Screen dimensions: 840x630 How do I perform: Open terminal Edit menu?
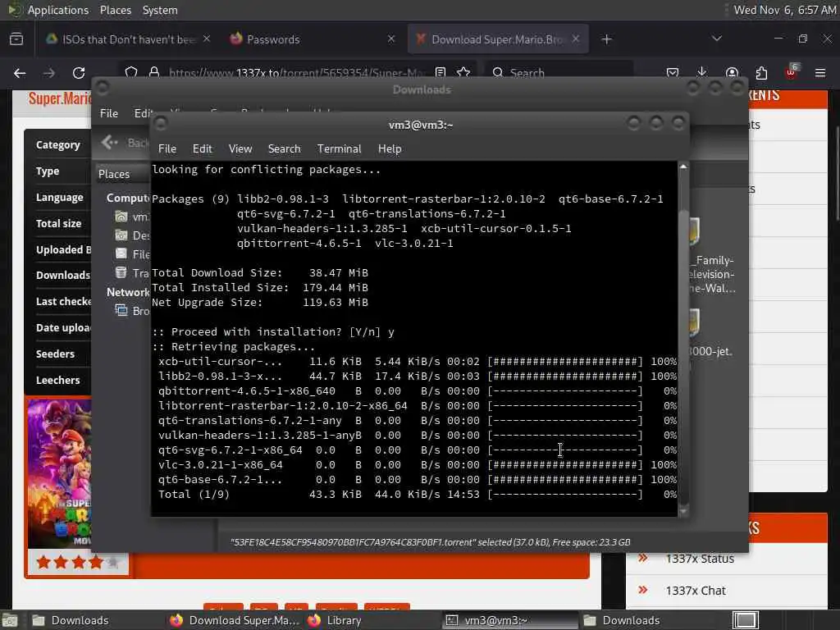(x=202, y=148)
